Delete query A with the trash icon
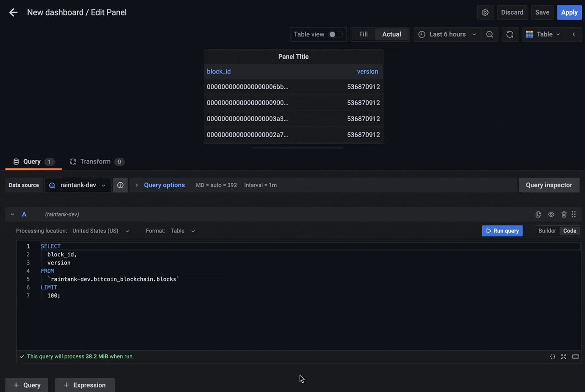585x392 pixels. [563, 214]
